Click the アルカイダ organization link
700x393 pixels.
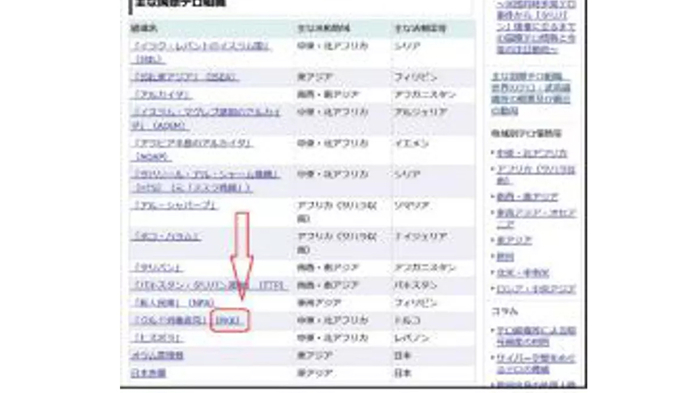(x=161, y=95)
